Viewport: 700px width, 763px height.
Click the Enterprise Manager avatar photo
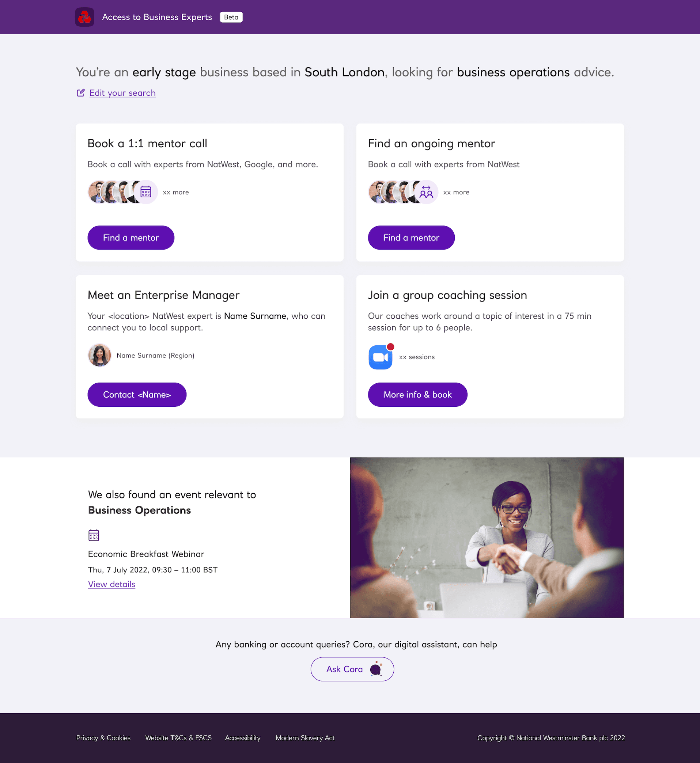[x=100, y=355]
